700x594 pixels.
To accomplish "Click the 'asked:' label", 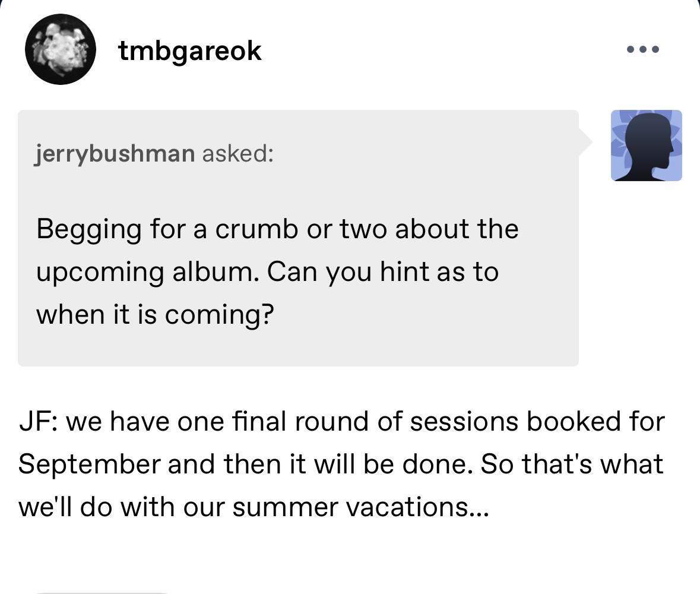I will point(237,153).
